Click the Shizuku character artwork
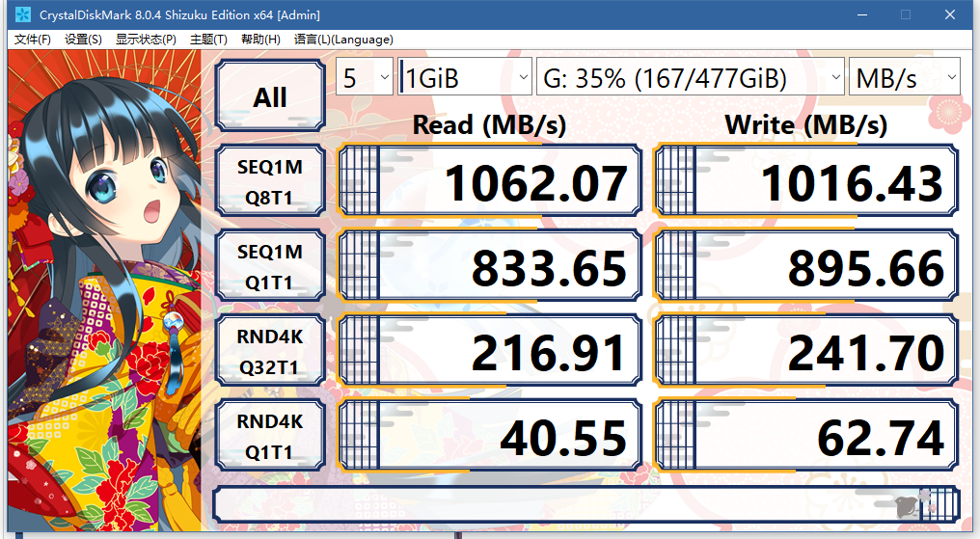 [x=104, y=290]
